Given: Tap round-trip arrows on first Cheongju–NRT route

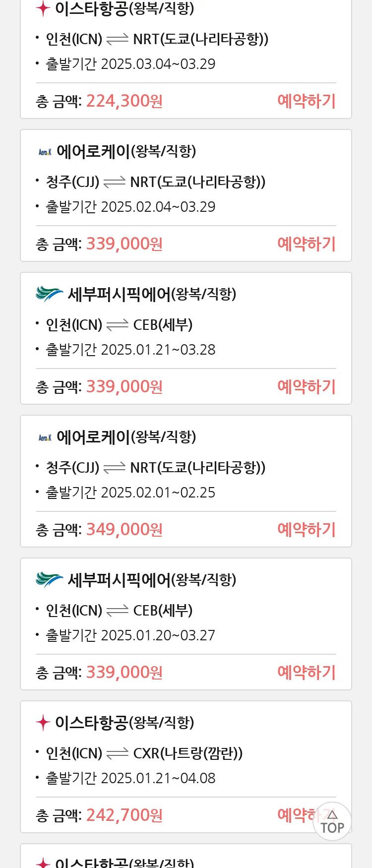Looking at the screenshot, I should tap(115, 183).
